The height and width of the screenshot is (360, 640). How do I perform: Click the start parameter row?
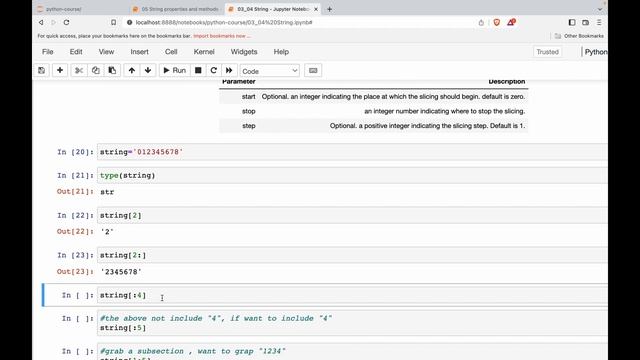point(373,97)
